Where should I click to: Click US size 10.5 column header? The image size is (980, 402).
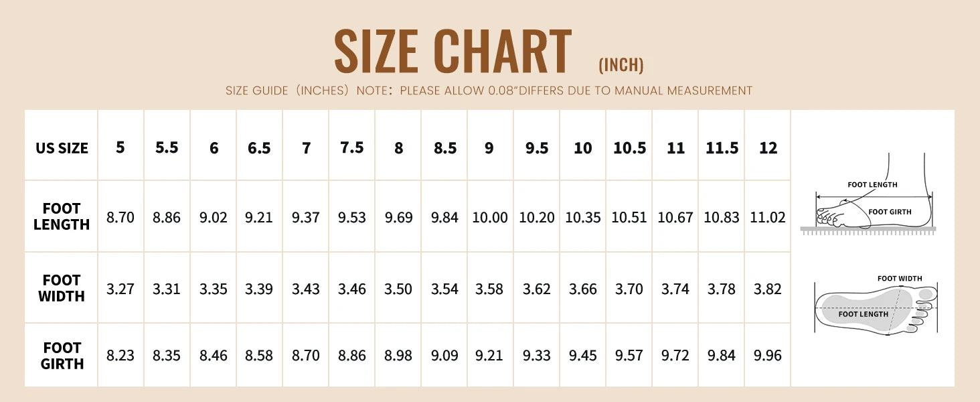[x=629, y=147]
